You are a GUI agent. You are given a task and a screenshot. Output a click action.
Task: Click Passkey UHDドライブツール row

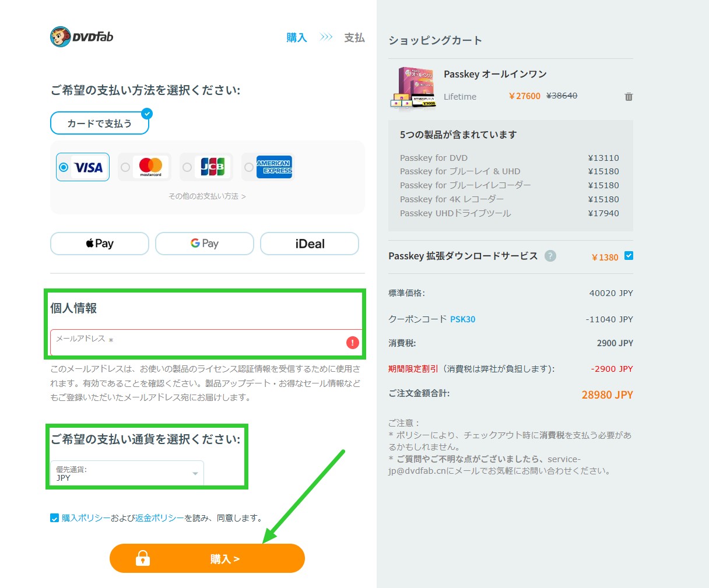tap(510, 213)
